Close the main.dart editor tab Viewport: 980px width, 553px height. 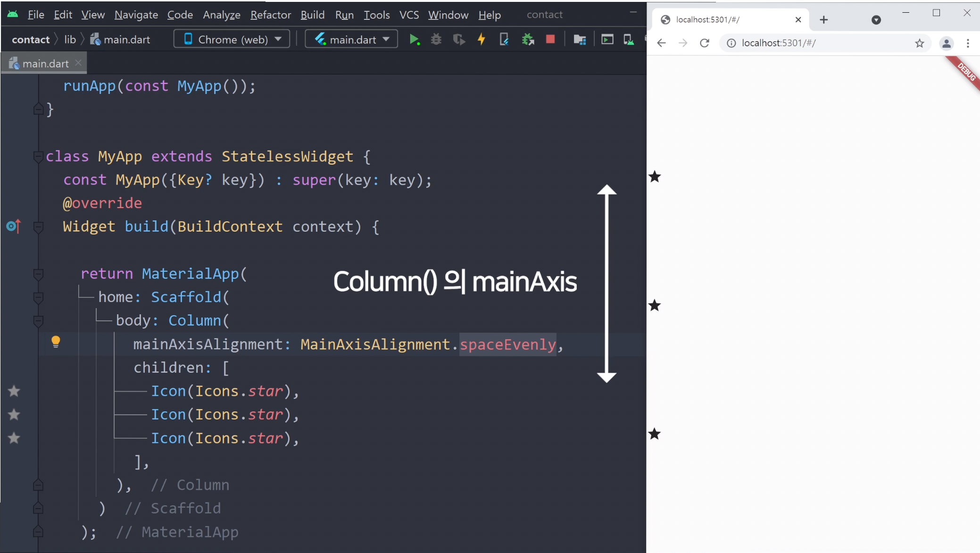pos(79,63)
